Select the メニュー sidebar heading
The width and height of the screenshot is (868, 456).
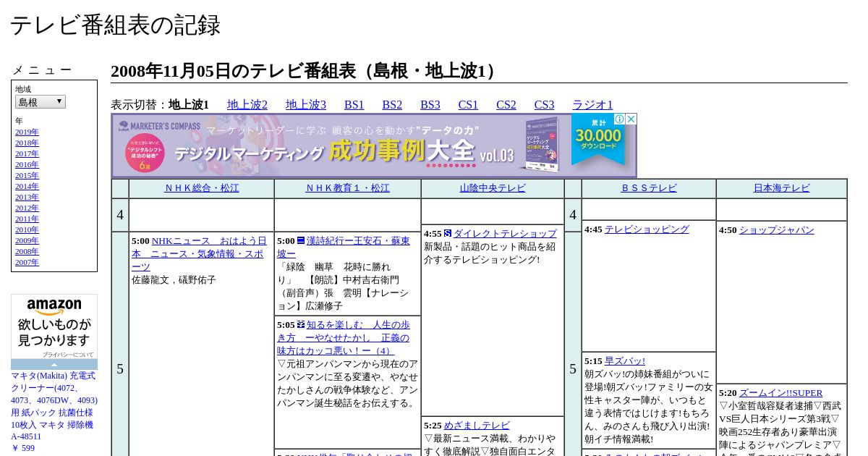click(42, 70)
